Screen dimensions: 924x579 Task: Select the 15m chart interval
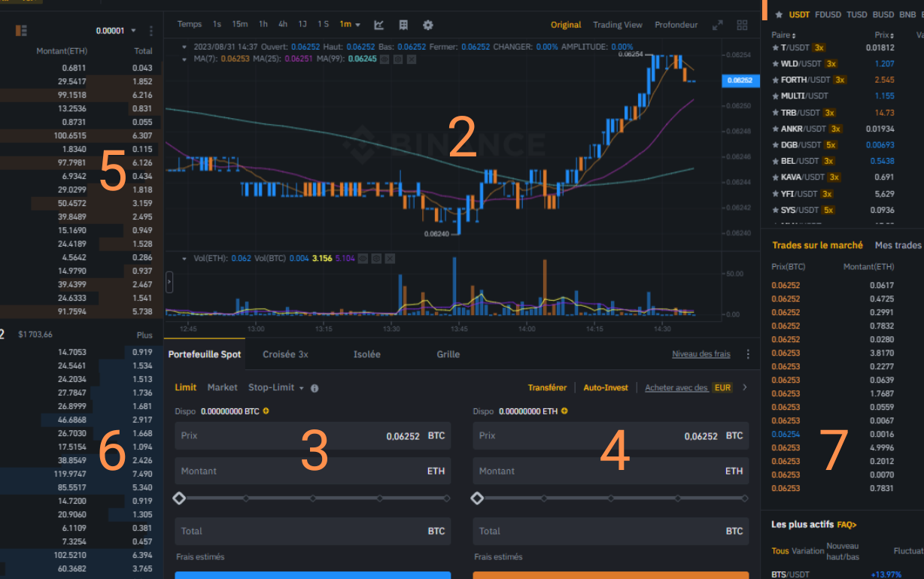click(240, 25)
